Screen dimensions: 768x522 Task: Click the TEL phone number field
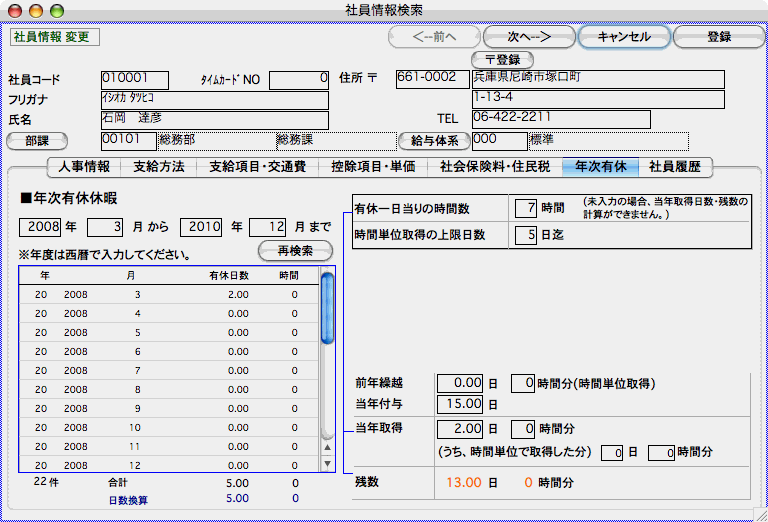[x=560, y=119]
